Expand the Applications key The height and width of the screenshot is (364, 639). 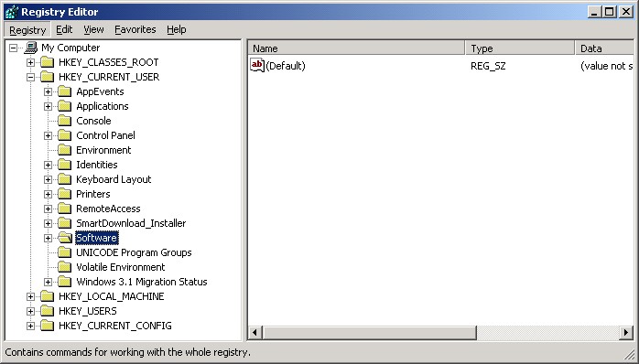[x=49, y=107]
